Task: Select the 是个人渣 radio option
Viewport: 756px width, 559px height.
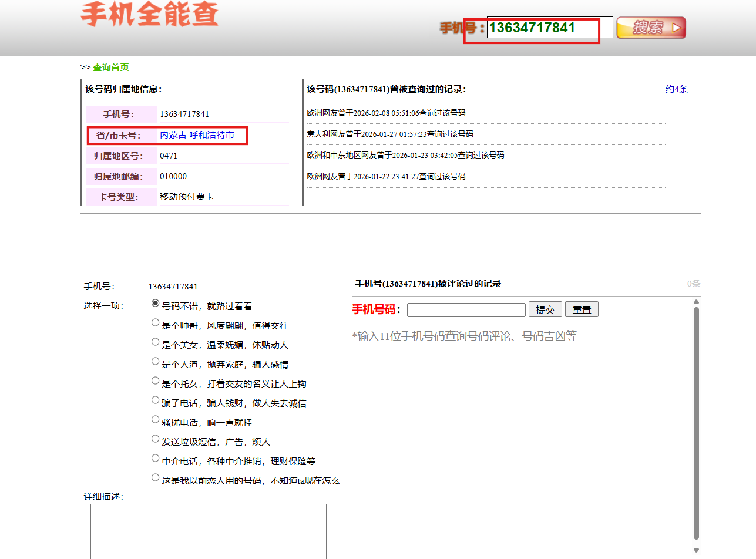Action: [155, 361]
